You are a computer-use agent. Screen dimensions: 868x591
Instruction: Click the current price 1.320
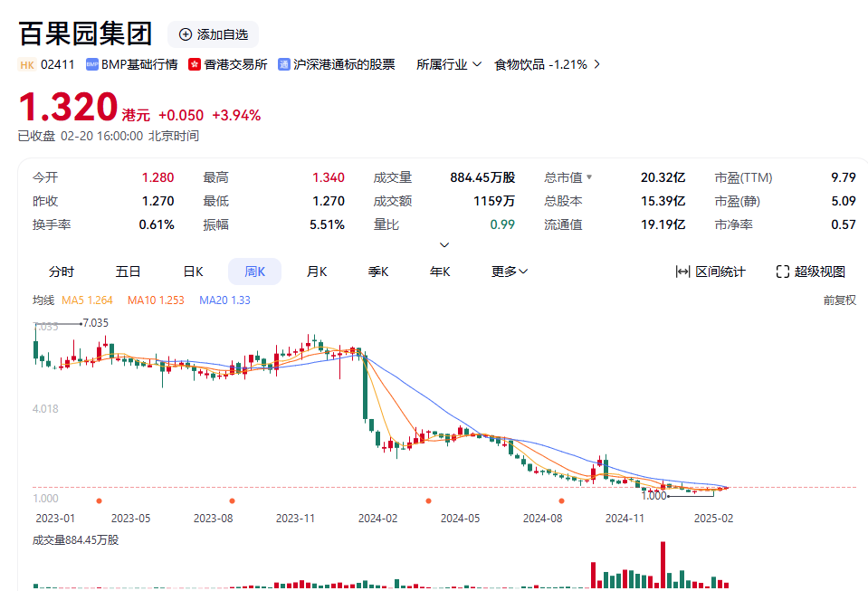pos(68,107)
